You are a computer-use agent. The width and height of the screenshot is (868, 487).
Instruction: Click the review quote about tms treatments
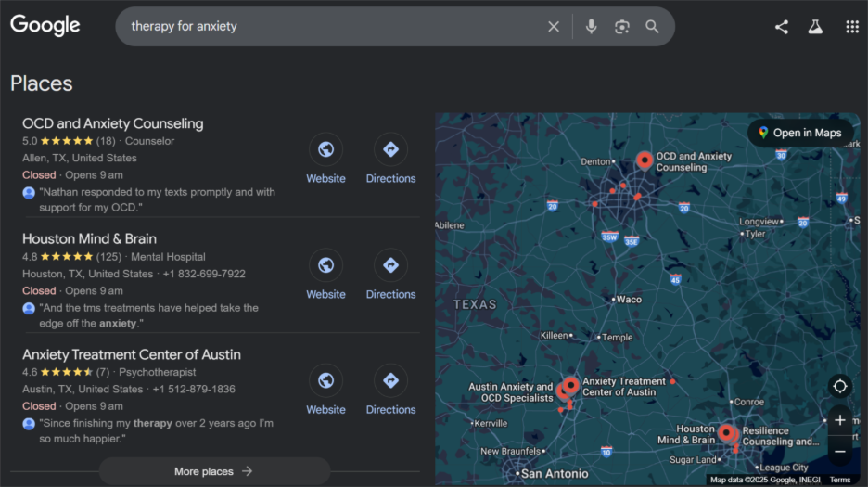(x=149, y=315)
